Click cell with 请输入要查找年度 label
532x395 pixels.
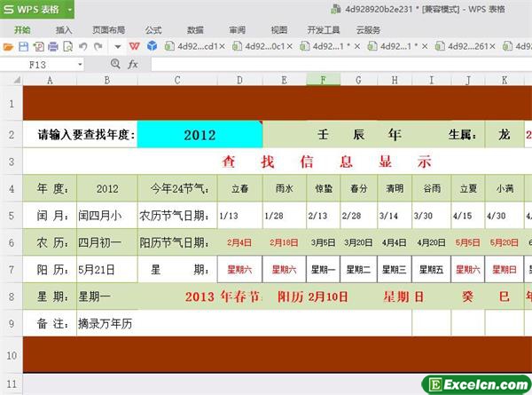[x=81, y=135]
